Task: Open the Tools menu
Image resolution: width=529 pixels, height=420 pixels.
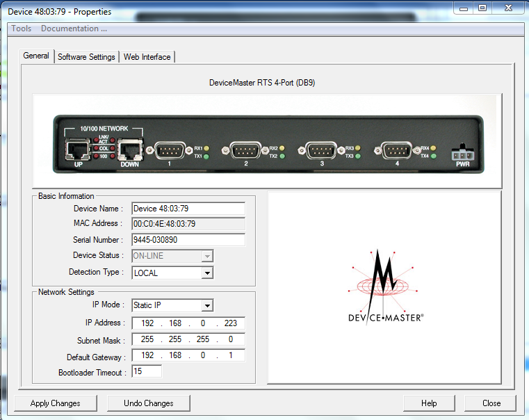Action: click(22, 29)
